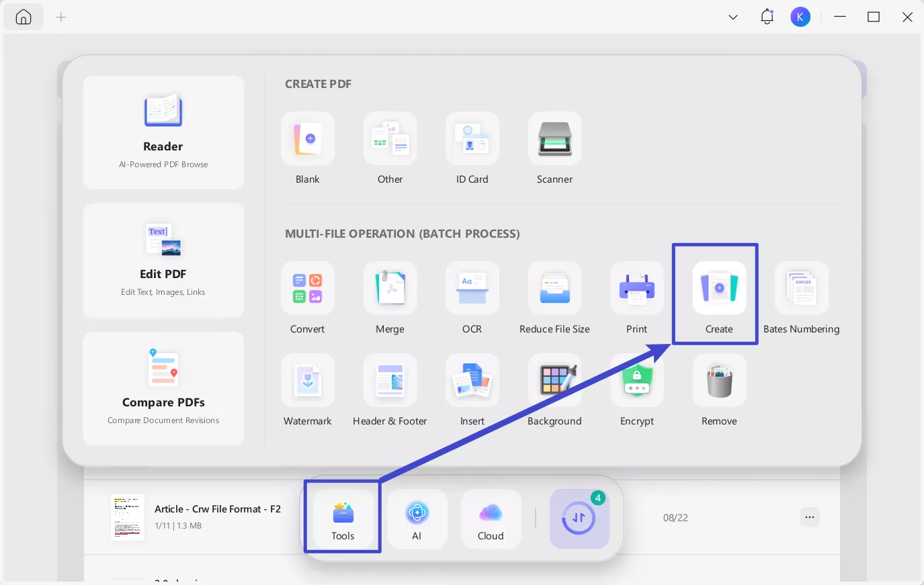Image resolution: width=924 pixels, height=585 pixels.
Task: Open the Cloud storage panel
Action: 491,519
